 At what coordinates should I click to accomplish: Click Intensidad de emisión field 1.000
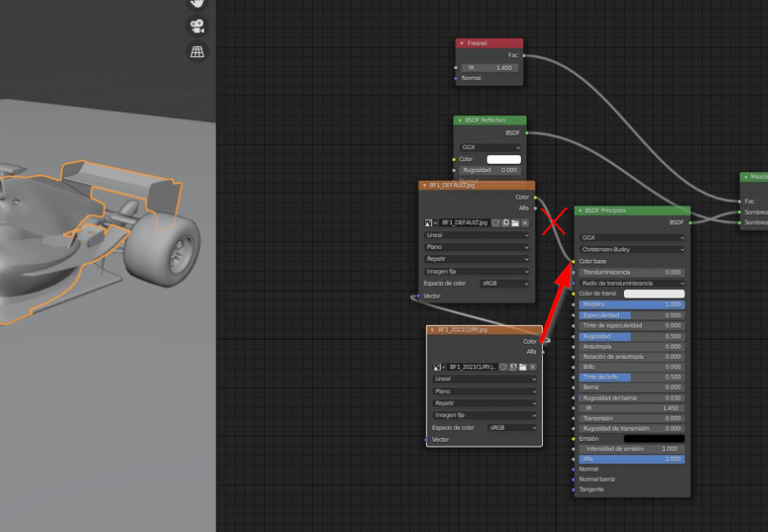click(x=632, y=448)
